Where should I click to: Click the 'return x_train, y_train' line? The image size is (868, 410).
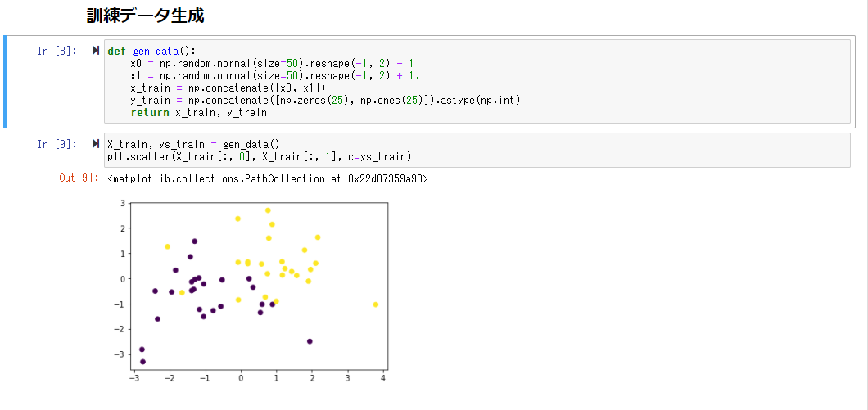coord(199,113)
